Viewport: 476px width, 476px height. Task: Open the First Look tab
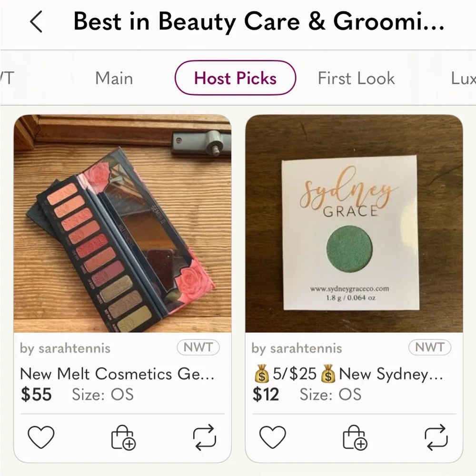pos(356,78)
